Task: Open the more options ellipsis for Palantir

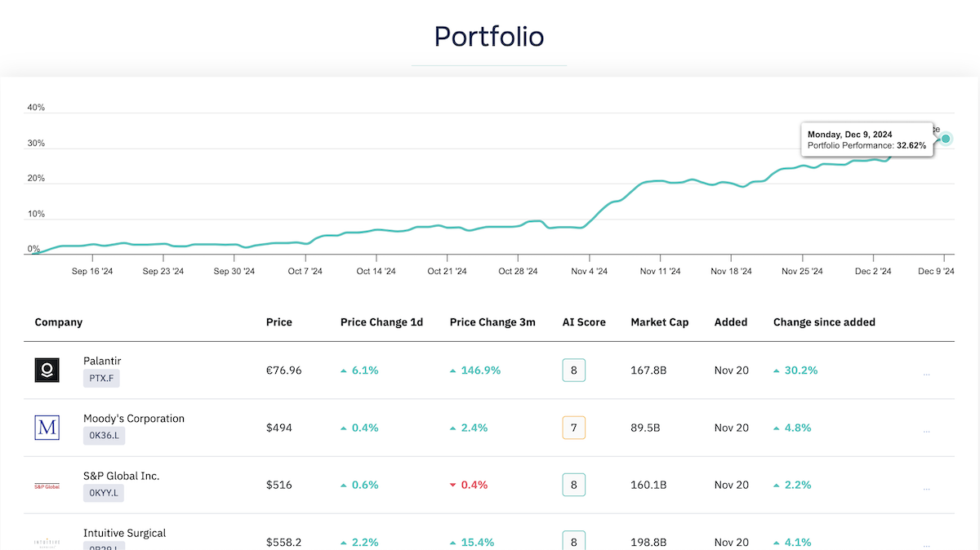Action: 926,372
